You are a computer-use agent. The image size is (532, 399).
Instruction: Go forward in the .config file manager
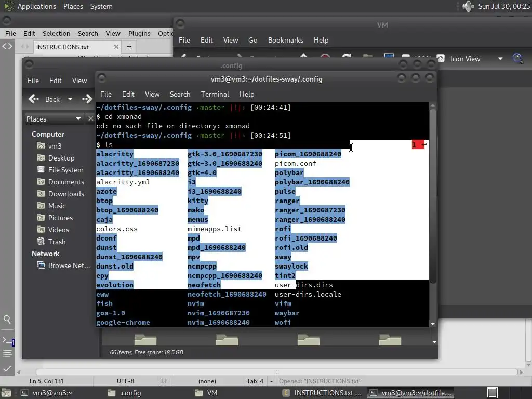[x=87, y=99]
